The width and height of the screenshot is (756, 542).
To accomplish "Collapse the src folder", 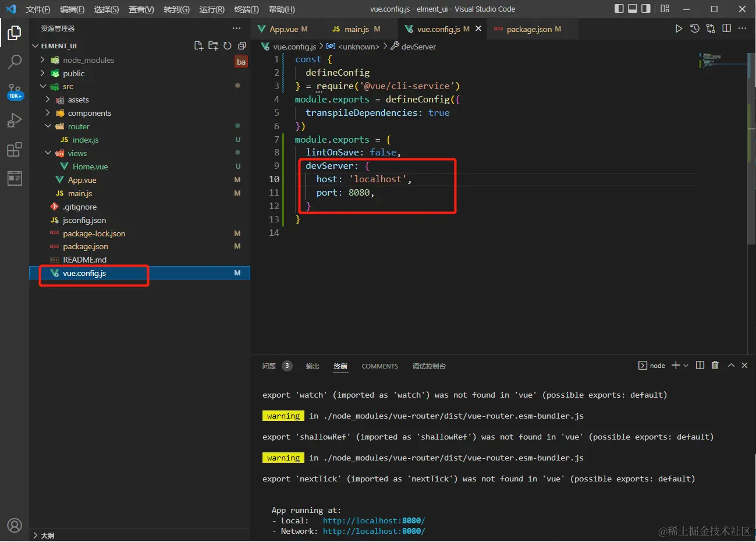I will 42,86.
